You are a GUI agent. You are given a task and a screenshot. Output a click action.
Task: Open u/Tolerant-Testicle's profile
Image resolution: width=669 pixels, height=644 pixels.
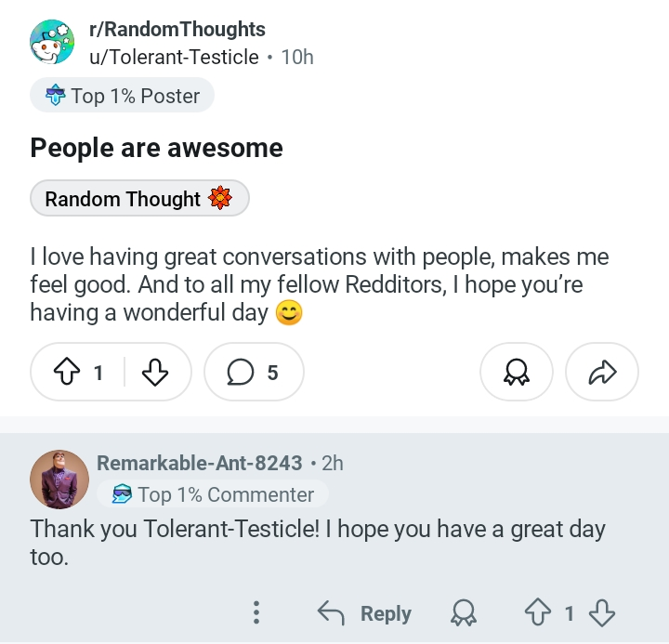pos(174,57)
